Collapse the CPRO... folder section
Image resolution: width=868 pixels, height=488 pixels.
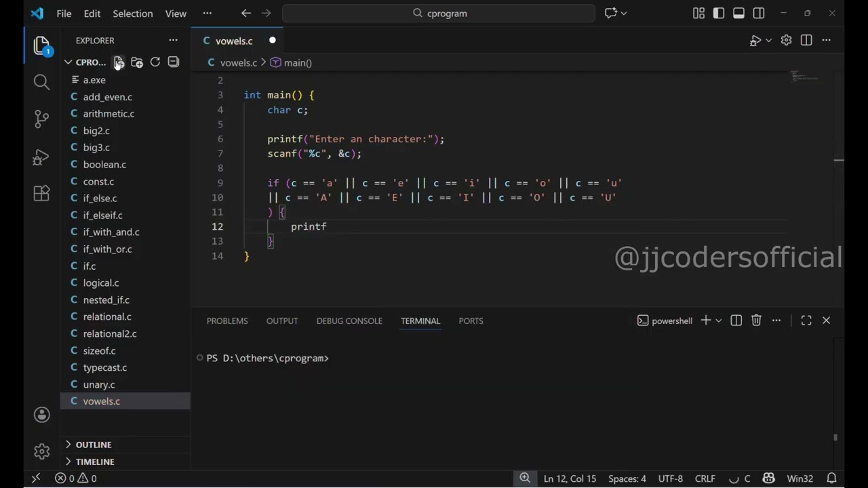pos(85,62)
